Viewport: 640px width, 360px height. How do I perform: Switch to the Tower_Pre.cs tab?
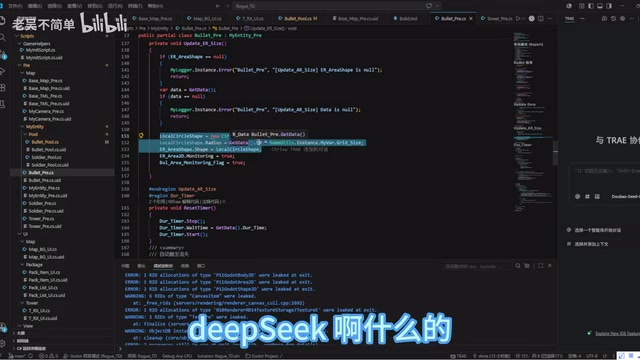click(497, 18)
